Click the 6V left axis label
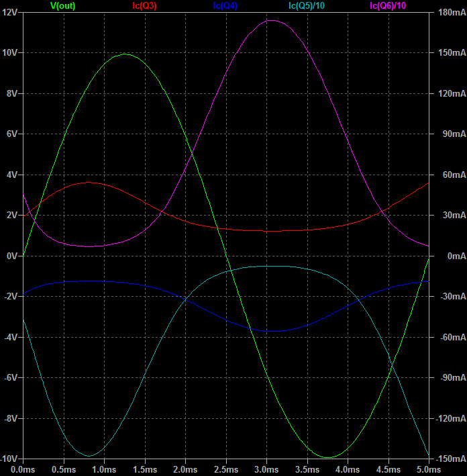The image size is (467, 476). click(x=12, y=134)
